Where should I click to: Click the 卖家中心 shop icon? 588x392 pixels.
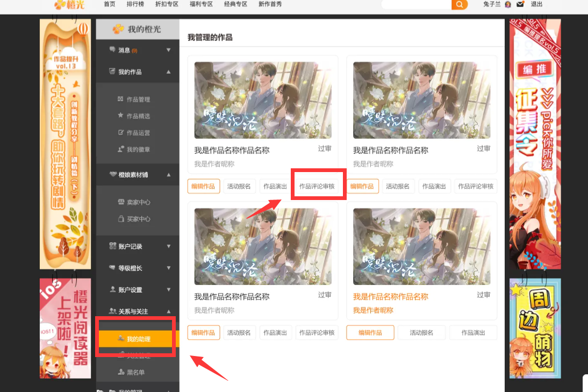121,202
